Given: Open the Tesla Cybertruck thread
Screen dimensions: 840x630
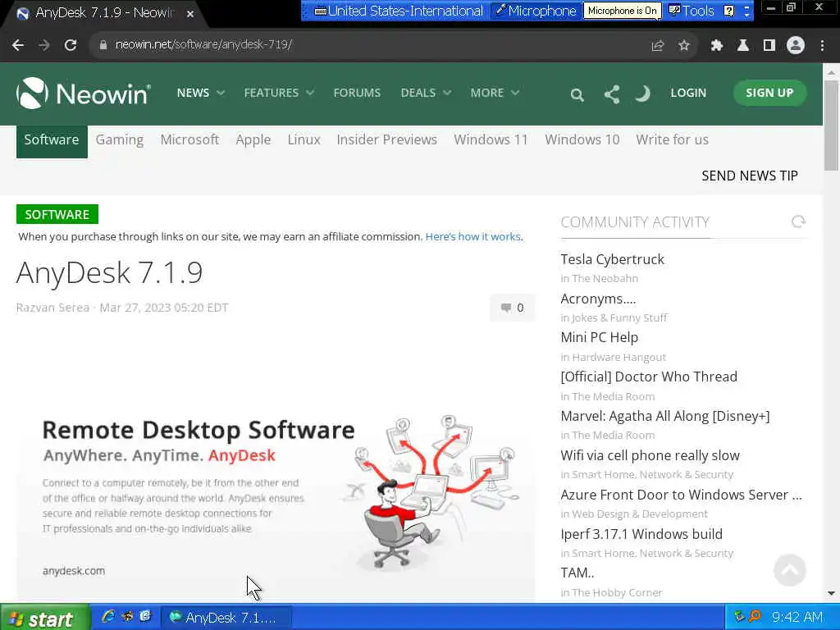Looking at the screenshot, I should tap(612, 259).
